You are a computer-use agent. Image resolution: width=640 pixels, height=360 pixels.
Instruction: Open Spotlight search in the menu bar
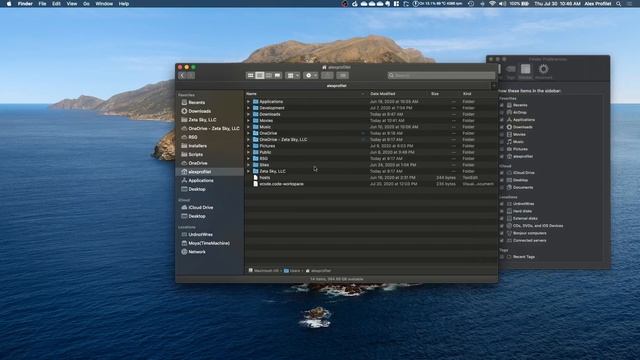619,4
